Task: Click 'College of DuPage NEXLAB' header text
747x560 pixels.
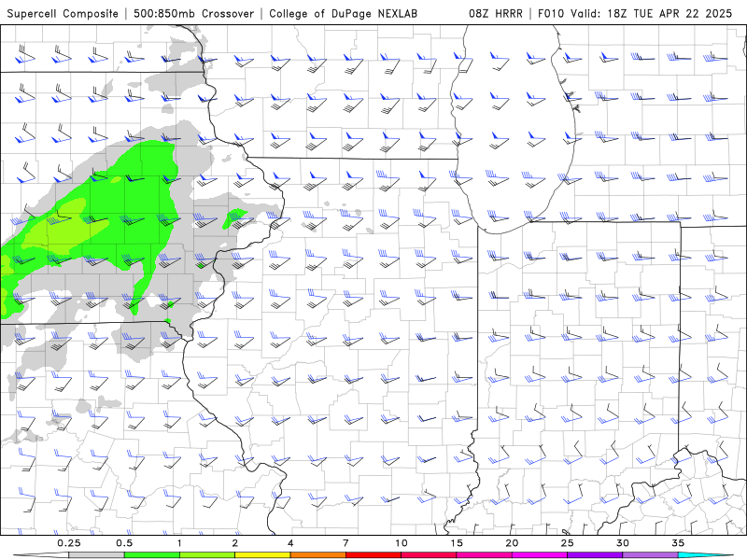Action: click(343, 14)
